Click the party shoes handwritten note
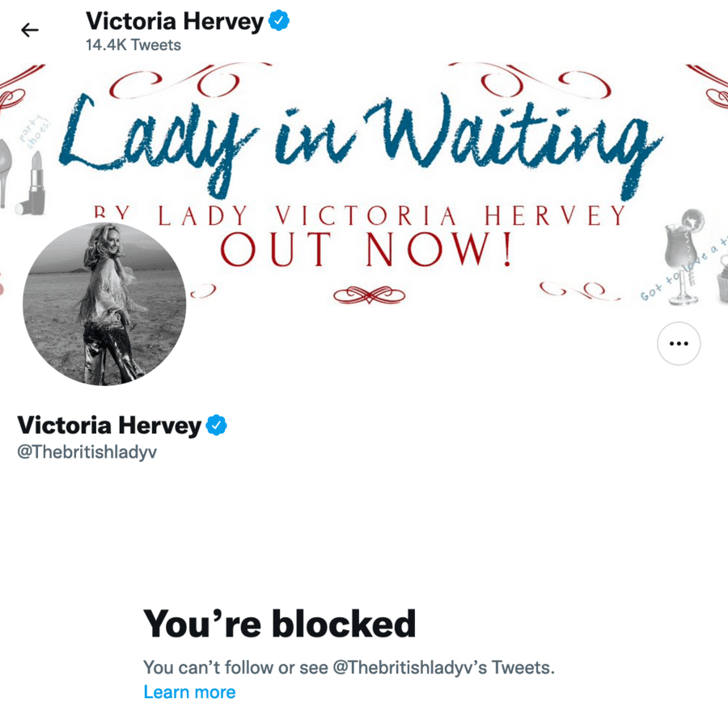The width and height of the screenshot is (728, 719). point(36,133)
